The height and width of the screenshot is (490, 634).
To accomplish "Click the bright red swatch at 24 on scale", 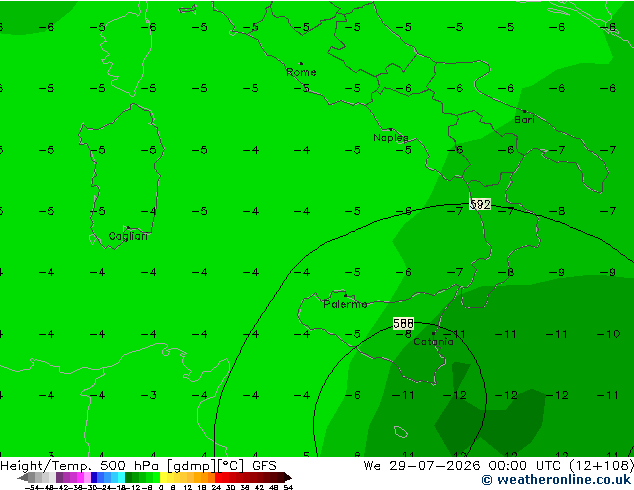I will (x=218, y=477).
